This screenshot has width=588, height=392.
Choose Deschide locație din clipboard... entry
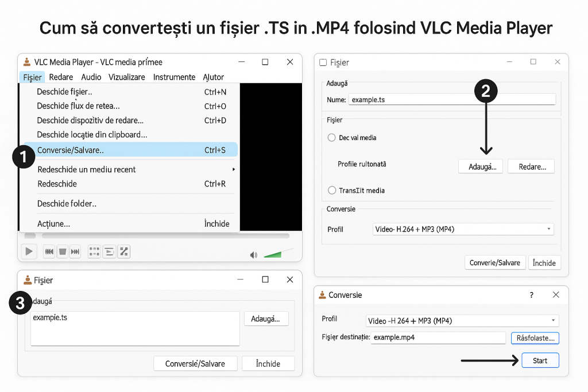click(130, 134)
